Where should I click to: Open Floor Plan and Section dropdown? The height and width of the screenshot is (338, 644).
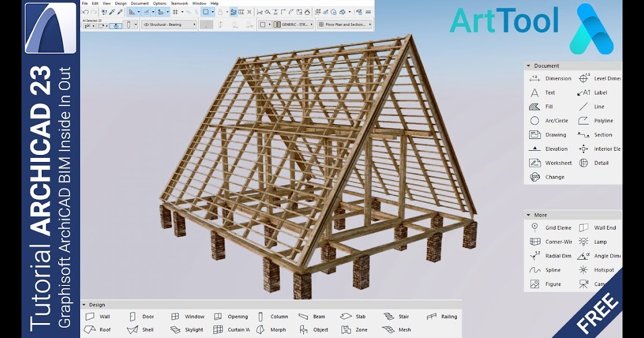point(345,25)
